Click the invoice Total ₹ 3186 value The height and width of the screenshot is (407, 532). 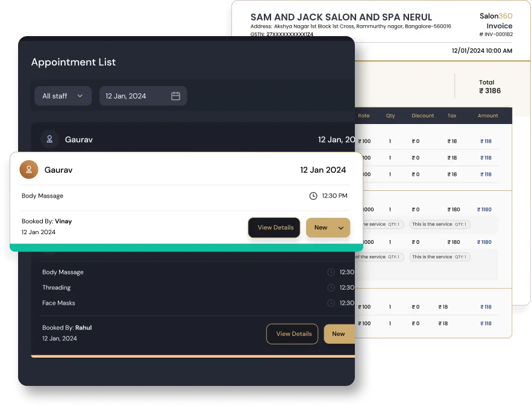click(x=489, y=91)
